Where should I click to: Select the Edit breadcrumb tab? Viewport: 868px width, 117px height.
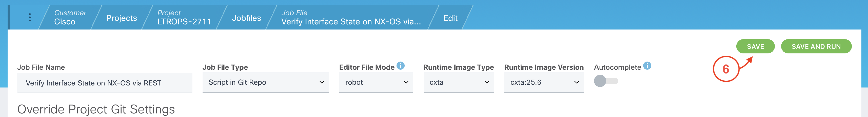tap(450, 18)
